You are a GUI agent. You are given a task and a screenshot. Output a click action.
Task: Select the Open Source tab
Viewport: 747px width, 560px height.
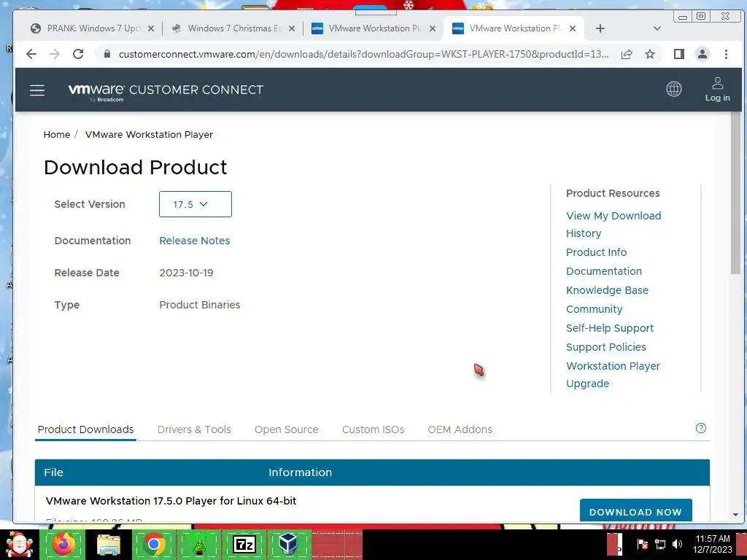tap(286, 429)
